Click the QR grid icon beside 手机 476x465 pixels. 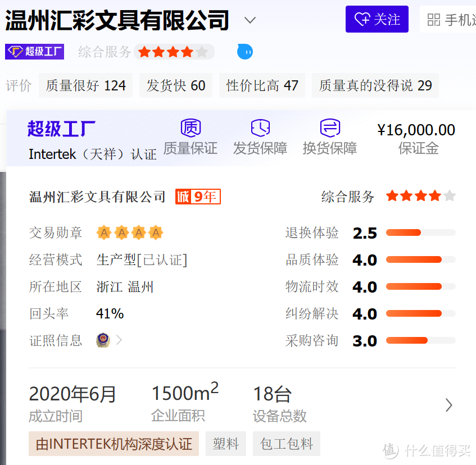[x=434, y=20]
